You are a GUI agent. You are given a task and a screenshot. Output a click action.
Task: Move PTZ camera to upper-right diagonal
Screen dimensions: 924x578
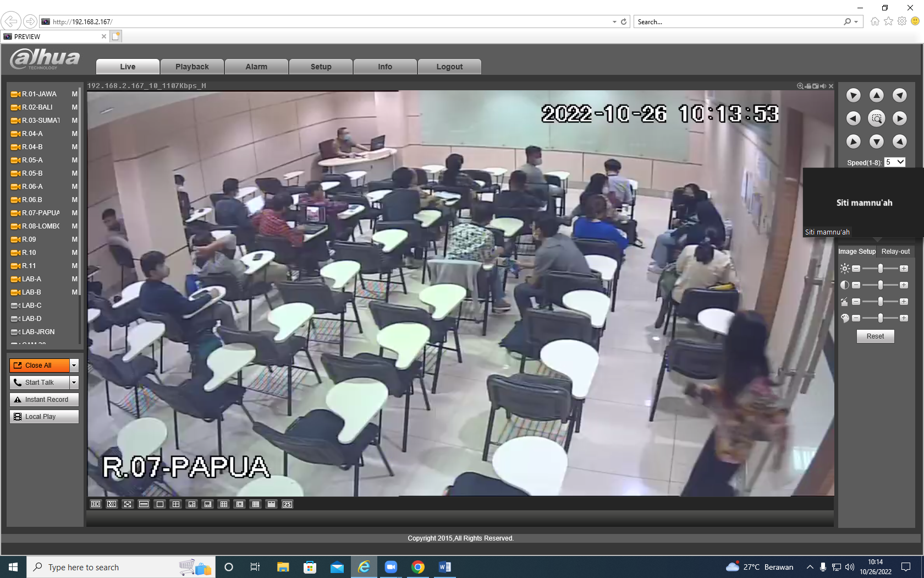pos(900,95)
